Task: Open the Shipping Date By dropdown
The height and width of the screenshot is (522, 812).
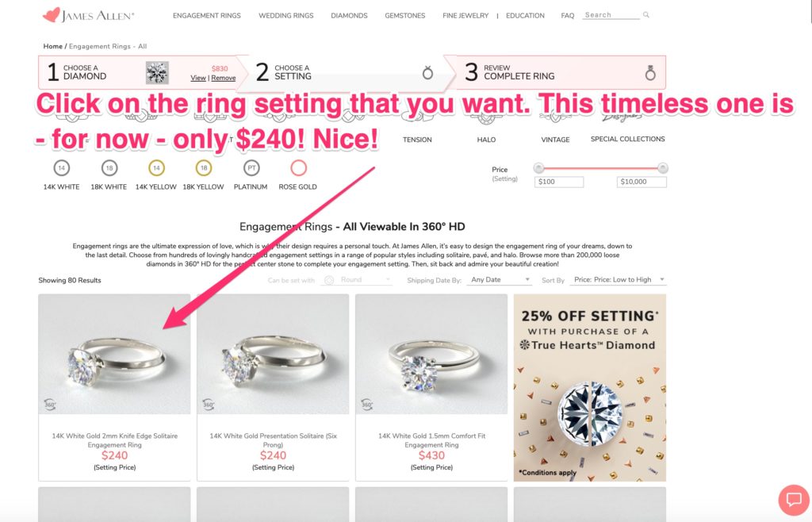Action: 500,279
